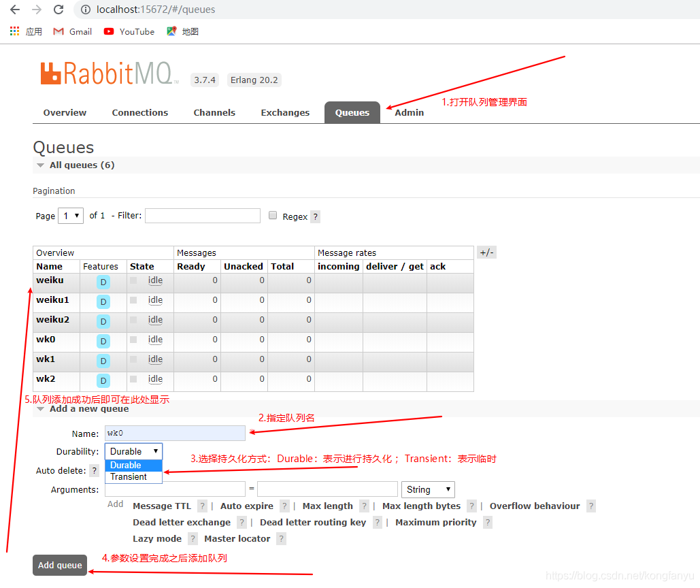Screen dimensions: 700x588
Task: Click the RabbitMQ logo
Action: pyautogui.click(x=109, y=73)
